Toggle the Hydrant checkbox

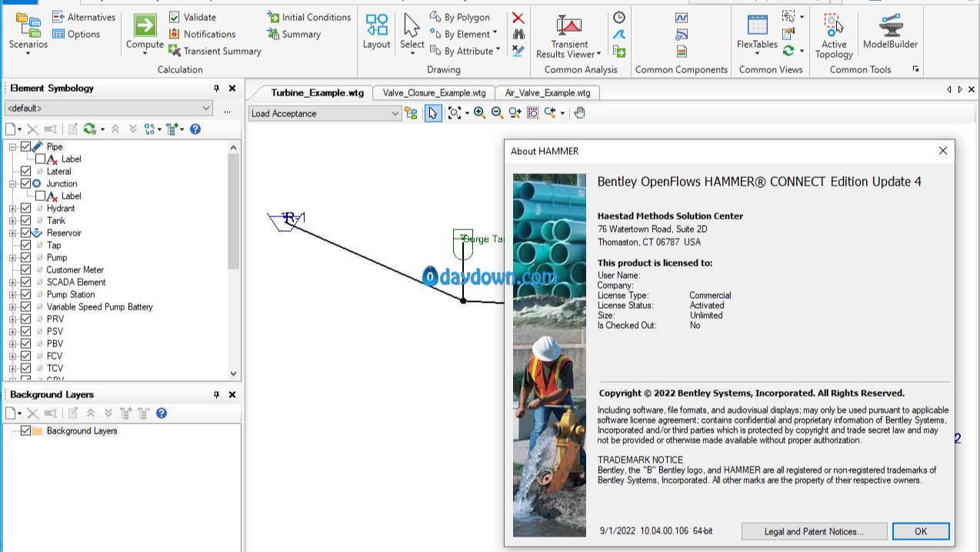click(x=26, y=208)
